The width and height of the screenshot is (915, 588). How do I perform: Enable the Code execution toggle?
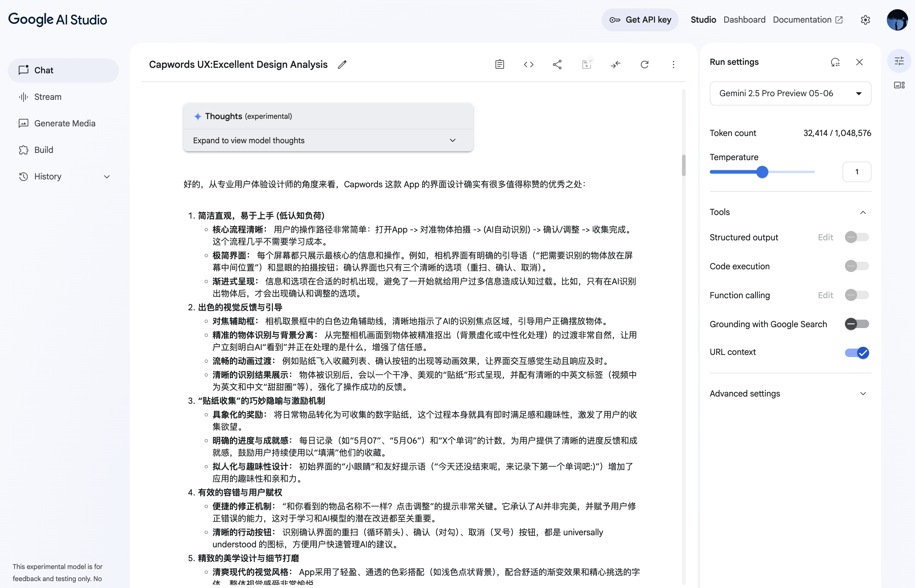(x=856, y=266)
